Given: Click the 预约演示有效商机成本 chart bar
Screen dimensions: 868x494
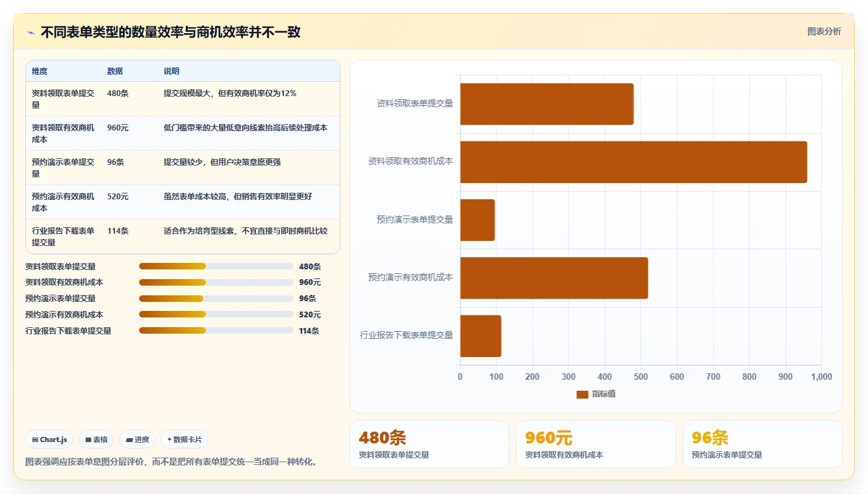Looking at the screenshot, I should [x=554, y=278].
